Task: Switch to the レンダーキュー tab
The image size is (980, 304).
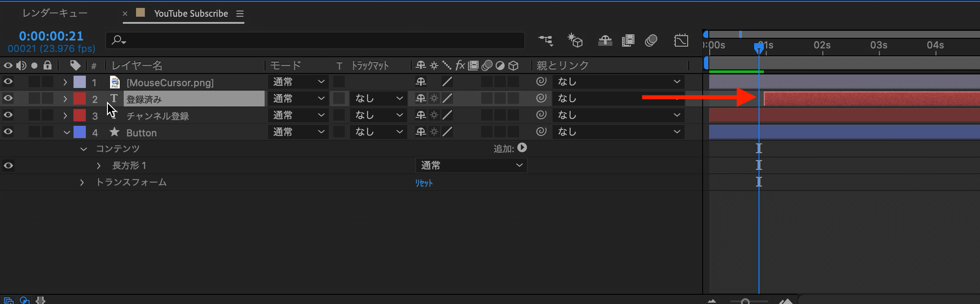Action: click(55, 13)
